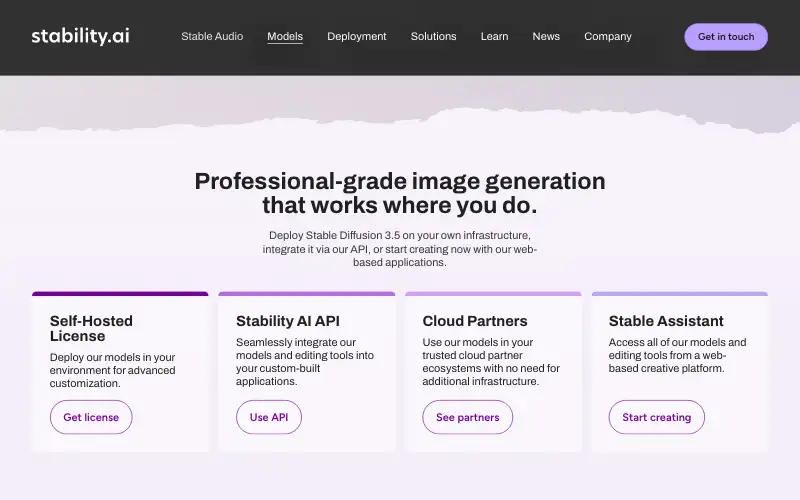Click the Use API button
800x500 pixels.
[x=269, y=417]
